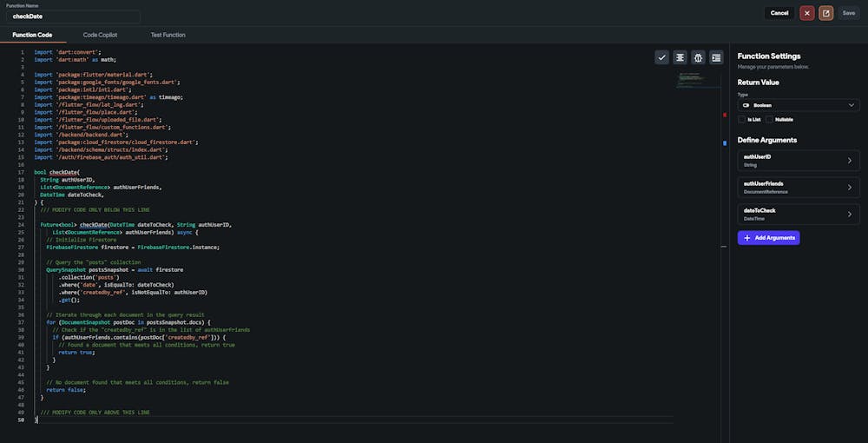Tick the Nullable checkbox
The height and width of the screenshot is (443, 868).
coord(769,119)
